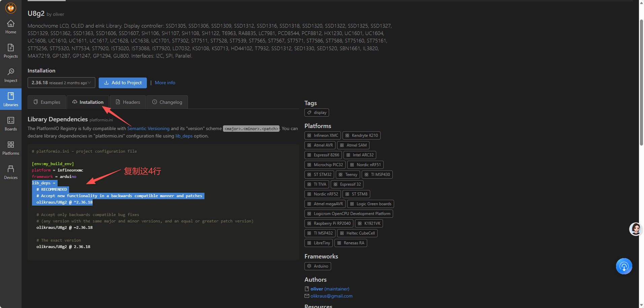Select the Microchip PIC32 platform tag

325,165
